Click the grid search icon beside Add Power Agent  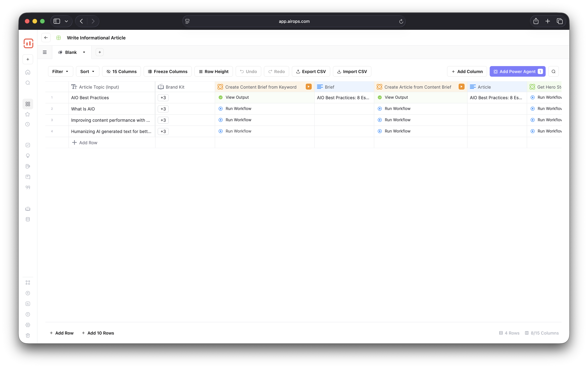[x=553, y=72]
